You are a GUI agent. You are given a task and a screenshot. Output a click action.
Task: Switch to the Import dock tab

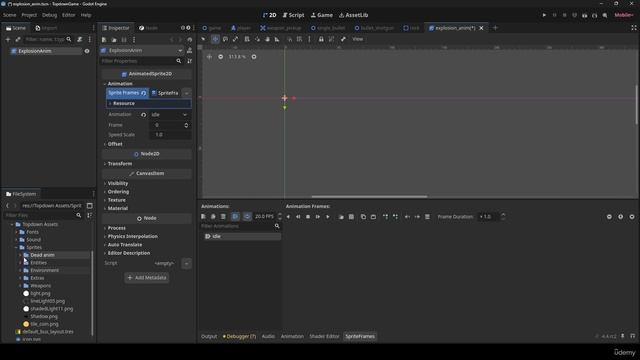click(46, 28)
